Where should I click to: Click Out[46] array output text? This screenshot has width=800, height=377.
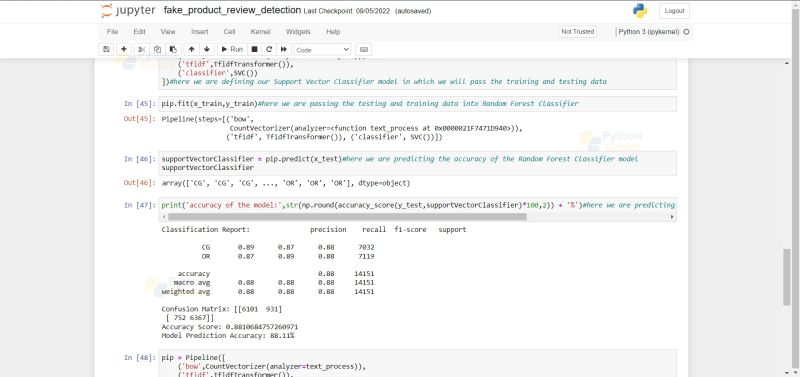pyautogui.click(x=286, y=183)
